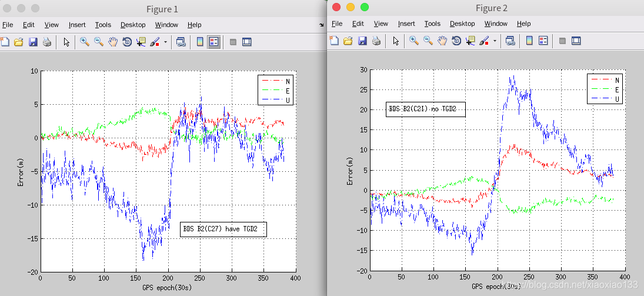Open Help menu in Figure 2
Image resolution: width=644 pixels, height=296 pixels.
[x=523, y=24]
